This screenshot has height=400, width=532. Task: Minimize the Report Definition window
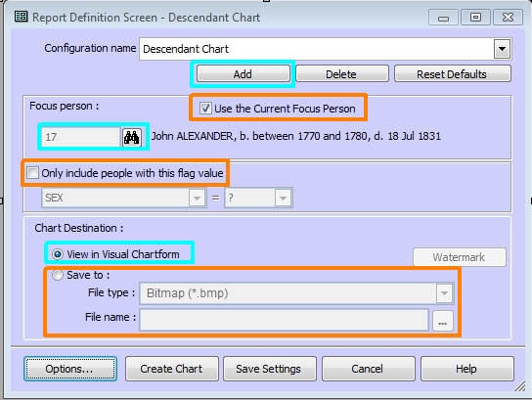tap(443, 18)
